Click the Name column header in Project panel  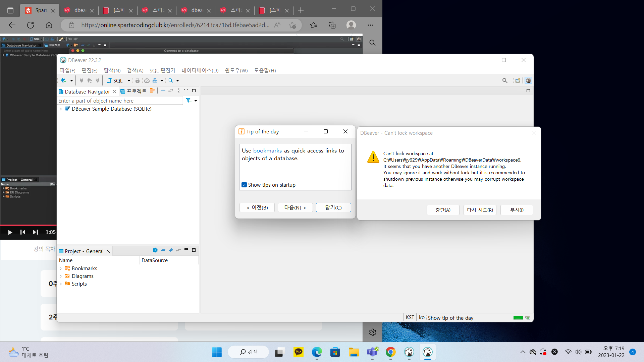[x=99, y=260]
